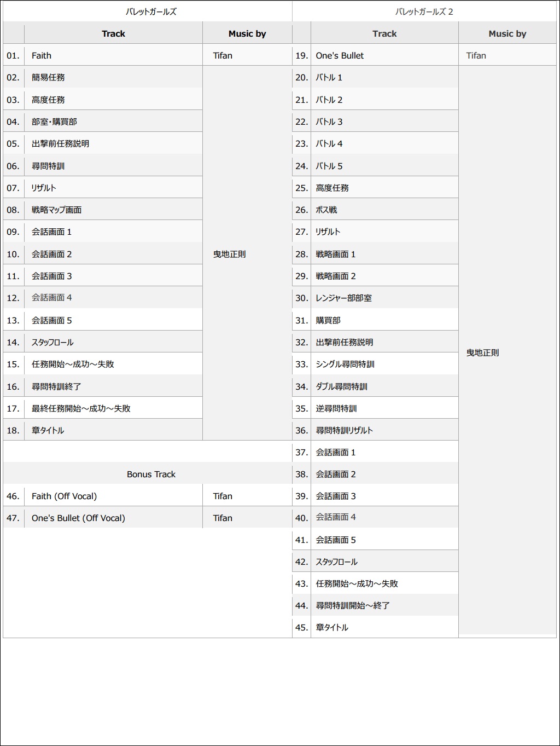This screenshot has height=746, width=560.
Task: Select track 01 "Faith" title
Action: (42, 55)
